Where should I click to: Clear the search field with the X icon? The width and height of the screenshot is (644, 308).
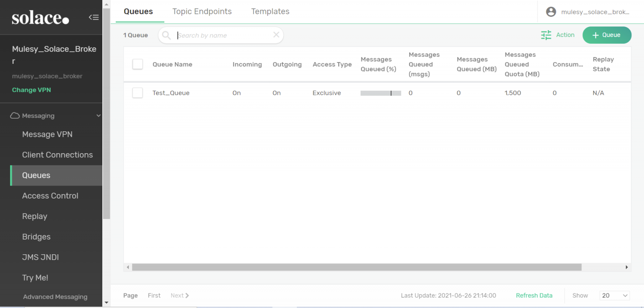[276, 35]
